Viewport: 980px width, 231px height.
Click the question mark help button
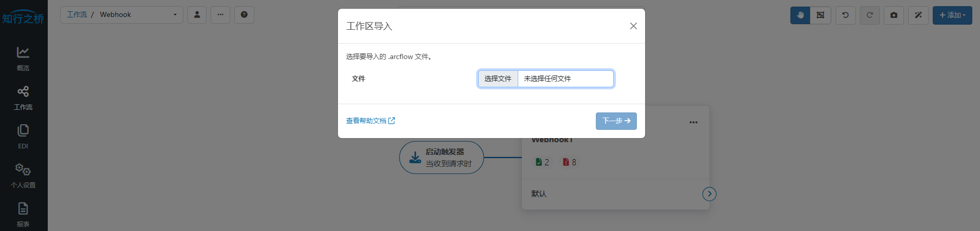tap(244, 15)
